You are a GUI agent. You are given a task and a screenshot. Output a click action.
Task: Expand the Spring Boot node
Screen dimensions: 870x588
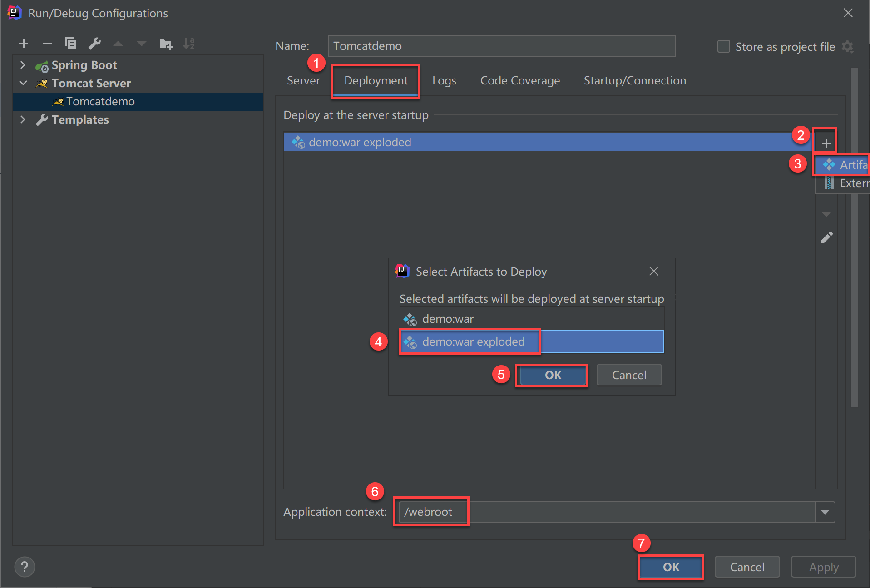tap(23, 65)
